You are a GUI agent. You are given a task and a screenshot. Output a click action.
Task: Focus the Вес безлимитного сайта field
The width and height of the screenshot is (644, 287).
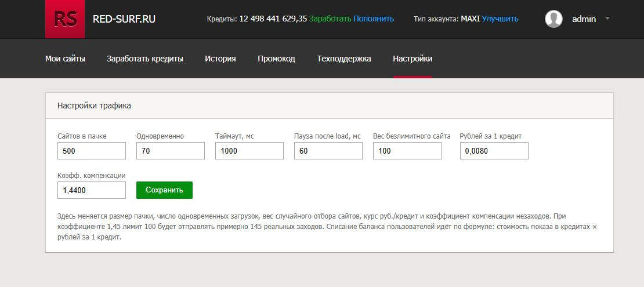(x=407, y=151)
